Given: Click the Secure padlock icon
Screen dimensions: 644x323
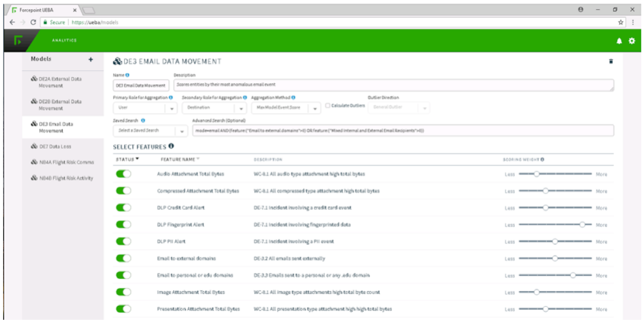Looking at the screenshot, I should pos(45,22).
